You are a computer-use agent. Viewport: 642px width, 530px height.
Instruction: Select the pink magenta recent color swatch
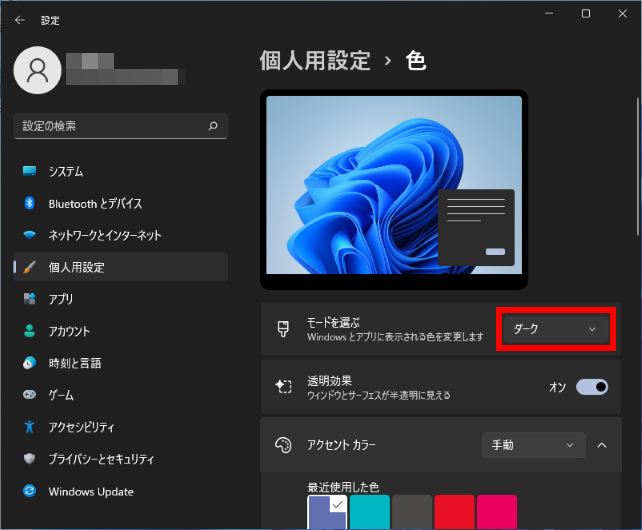pos(497,512)
